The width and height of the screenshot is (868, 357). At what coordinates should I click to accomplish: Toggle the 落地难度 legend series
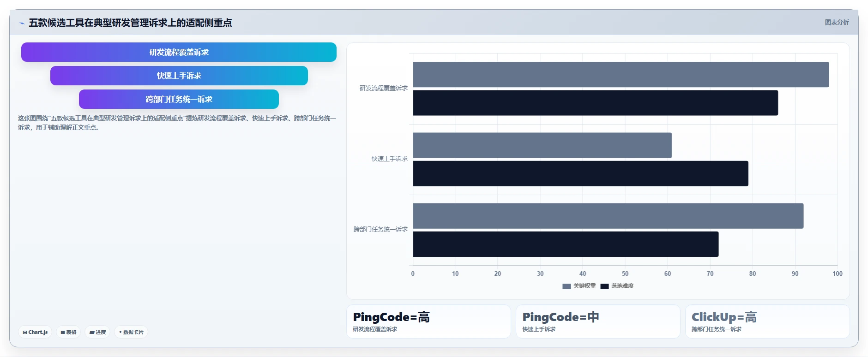tap(617, 286)
